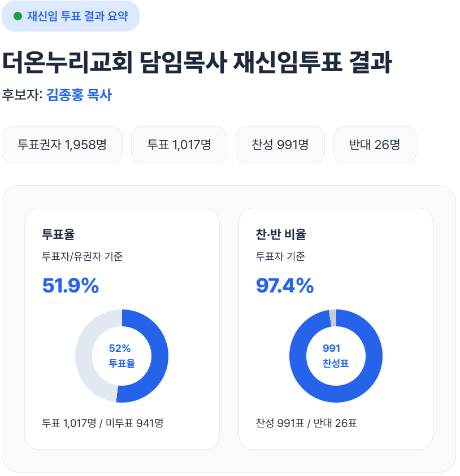Click the green status dot icon
460x476 pixels.
(x=18, y=16)
